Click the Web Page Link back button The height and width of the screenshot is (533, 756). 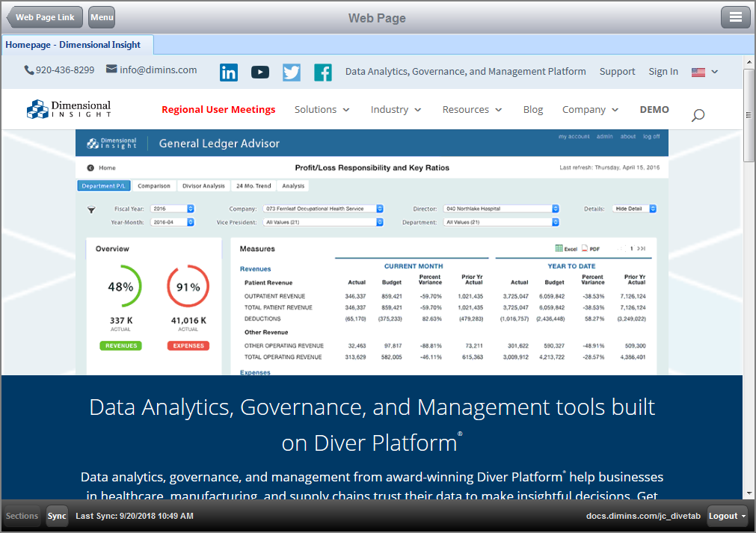point(45,17)
